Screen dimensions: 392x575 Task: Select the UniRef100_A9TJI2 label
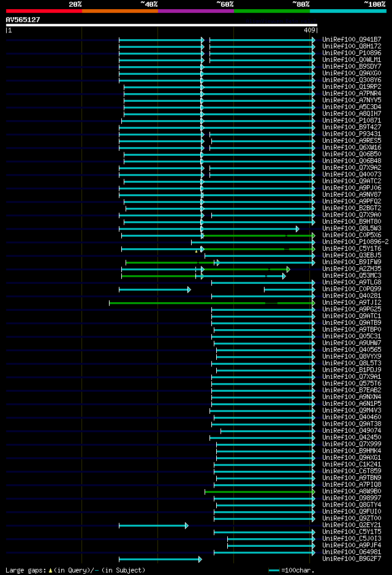[352, 303]
